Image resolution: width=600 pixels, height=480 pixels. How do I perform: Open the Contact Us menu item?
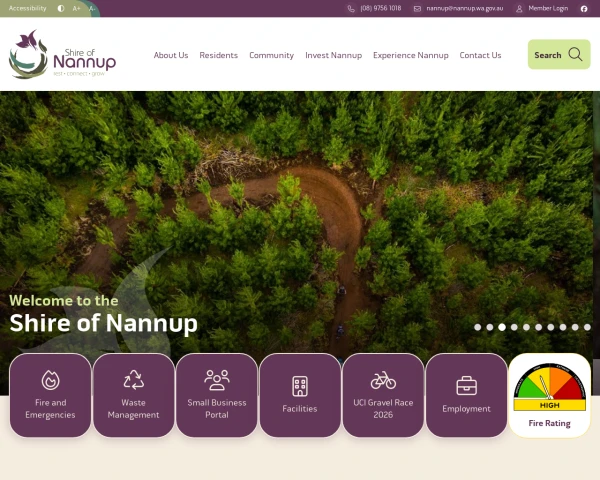pyautogui.click(x=480, y=55)
